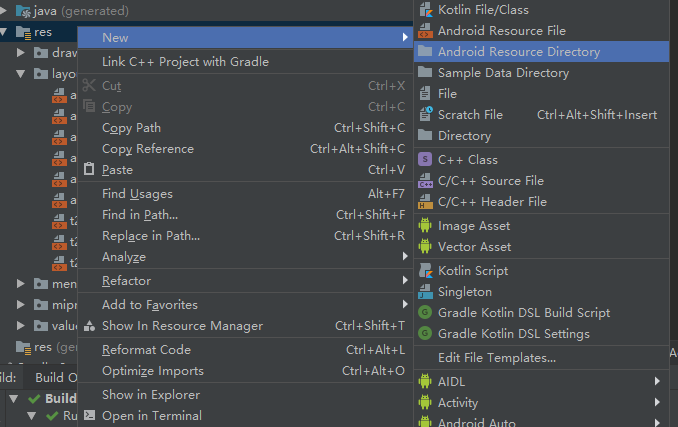Choose Edit File Templates...
Image resolution: width=678 pixels, height=427 pixels.
point(541,358)
